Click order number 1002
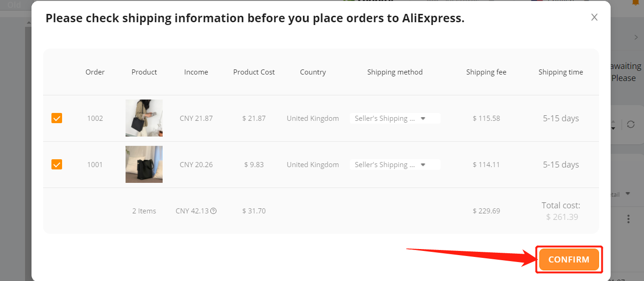 [x=95, y=118]
